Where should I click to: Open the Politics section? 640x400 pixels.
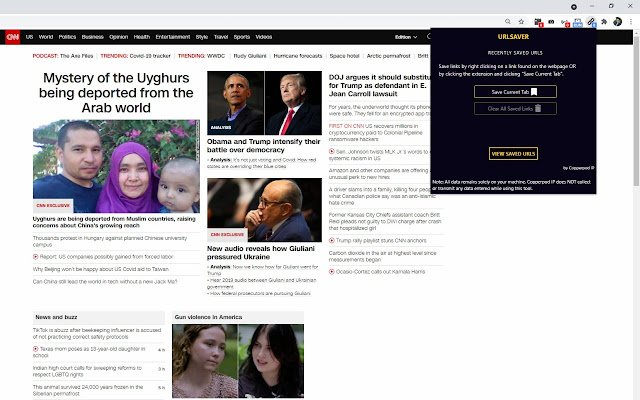tap(67, 37)
